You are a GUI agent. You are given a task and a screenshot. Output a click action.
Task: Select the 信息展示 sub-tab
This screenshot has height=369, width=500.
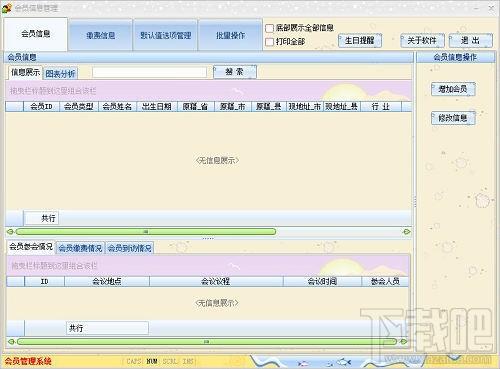[x=25, y=72]
